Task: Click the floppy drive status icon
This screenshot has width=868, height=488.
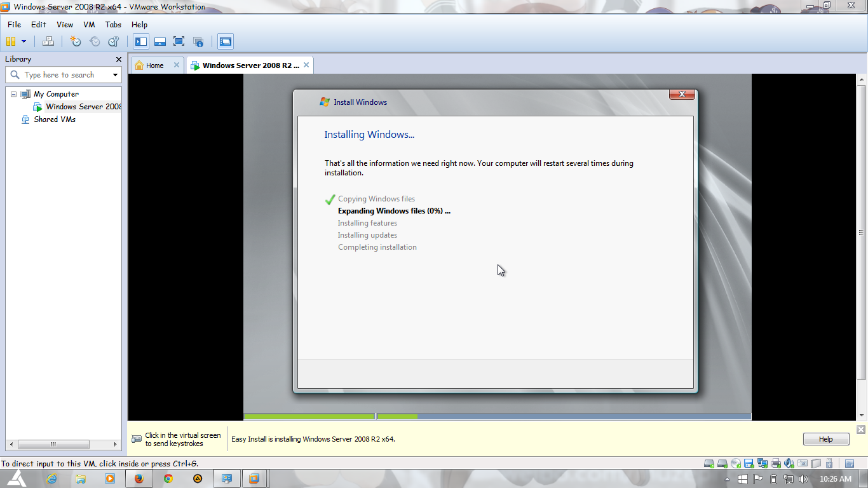Action: 749,463
